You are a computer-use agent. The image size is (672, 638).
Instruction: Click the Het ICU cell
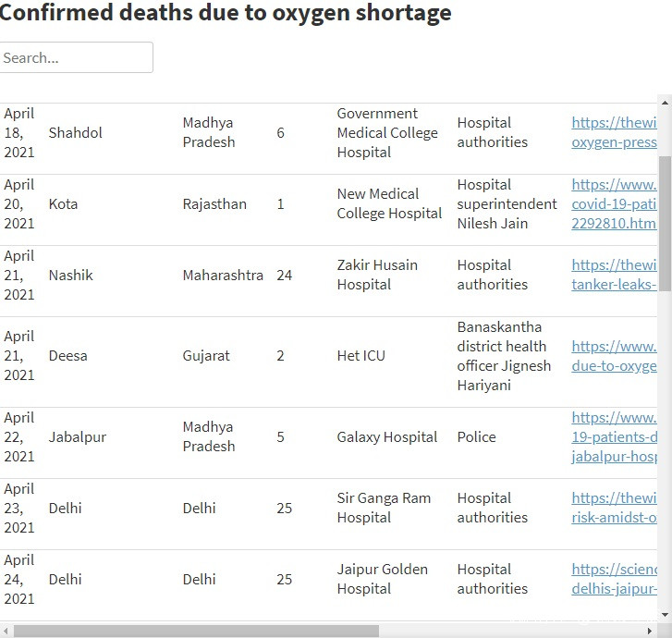click(360, 356)
